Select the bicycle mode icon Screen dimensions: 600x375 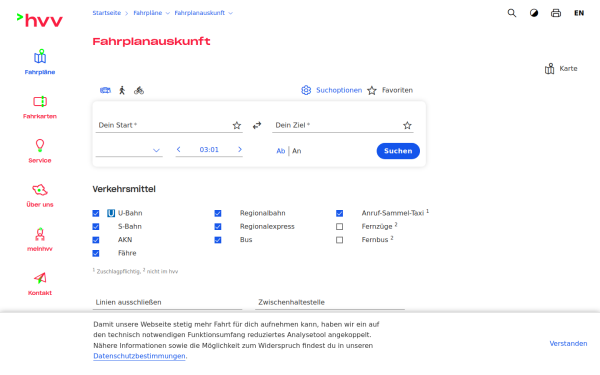tap(139, 90)
